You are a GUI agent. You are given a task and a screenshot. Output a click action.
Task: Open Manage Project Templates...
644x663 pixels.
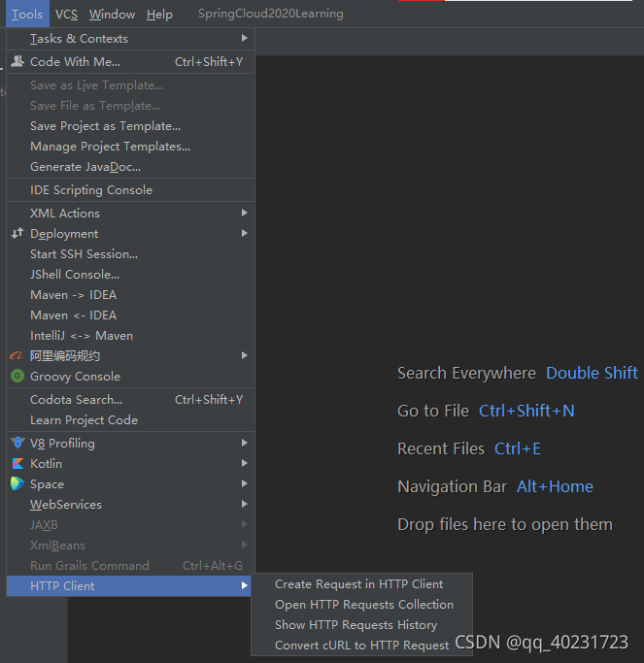point(130,147)
